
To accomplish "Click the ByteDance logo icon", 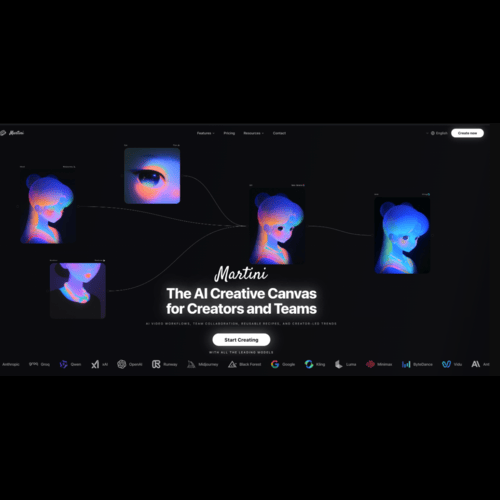I will 406,364.
